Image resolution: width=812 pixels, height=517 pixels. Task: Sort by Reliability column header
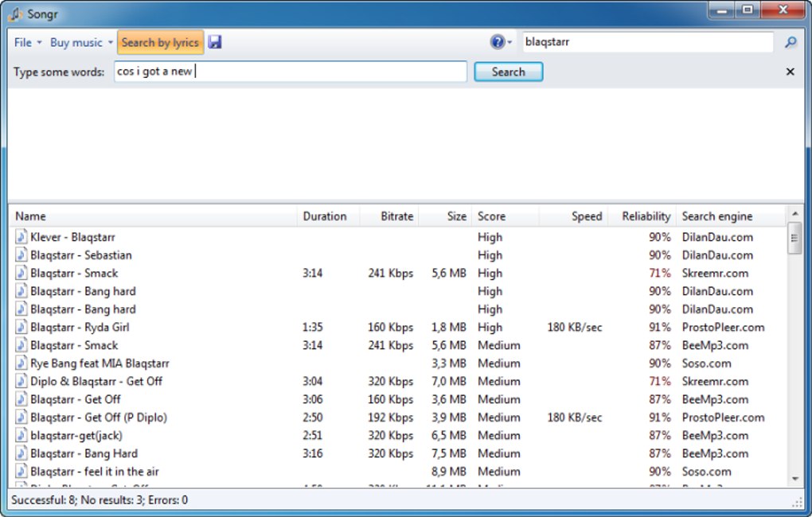[x=642, y=216]
